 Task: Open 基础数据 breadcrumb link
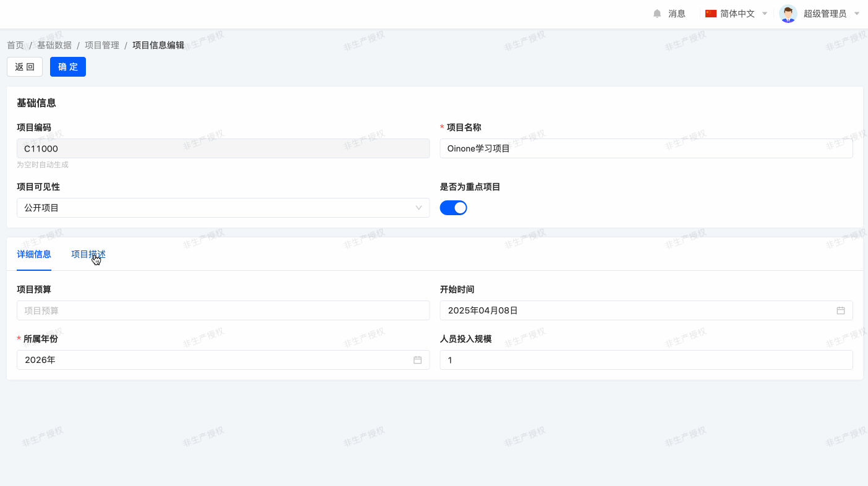pos(54,45)
